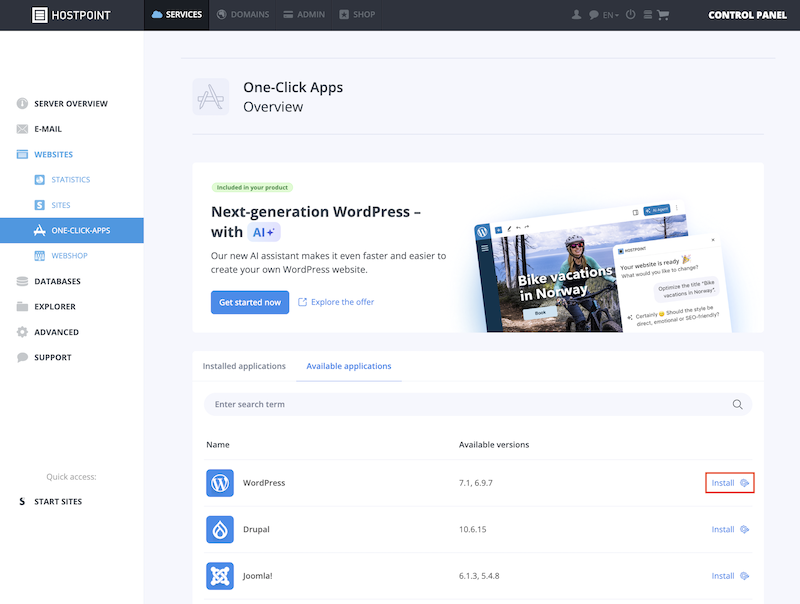Open Start Sites quick access link
This screenshot has width=800, height=604.
(58, 501)
